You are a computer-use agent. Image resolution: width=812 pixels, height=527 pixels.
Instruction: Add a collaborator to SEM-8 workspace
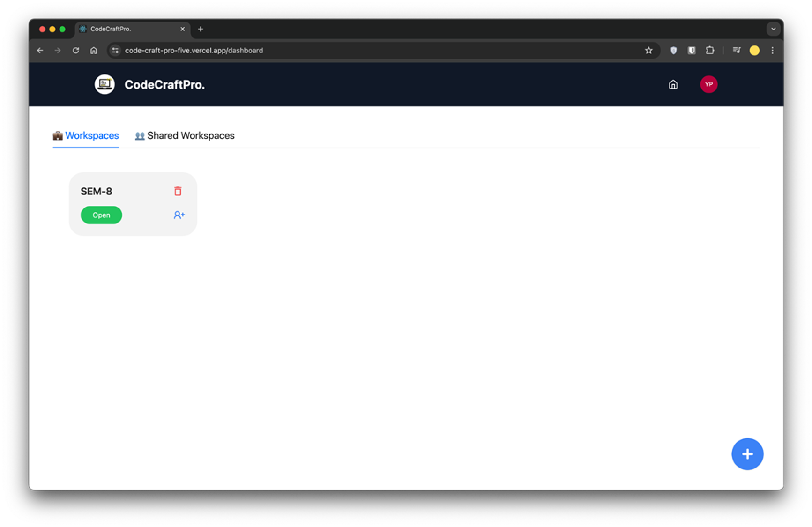pos(179,215)
